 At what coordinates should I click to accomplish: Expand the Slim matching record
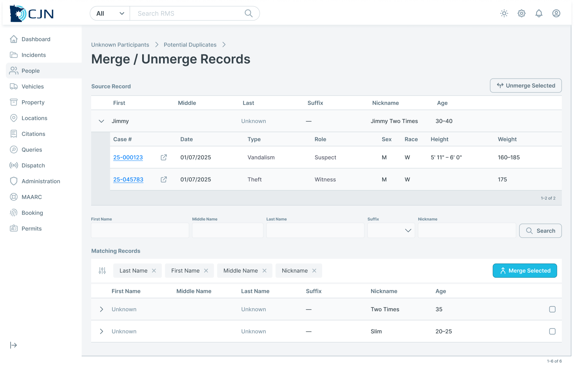point(101,331)
